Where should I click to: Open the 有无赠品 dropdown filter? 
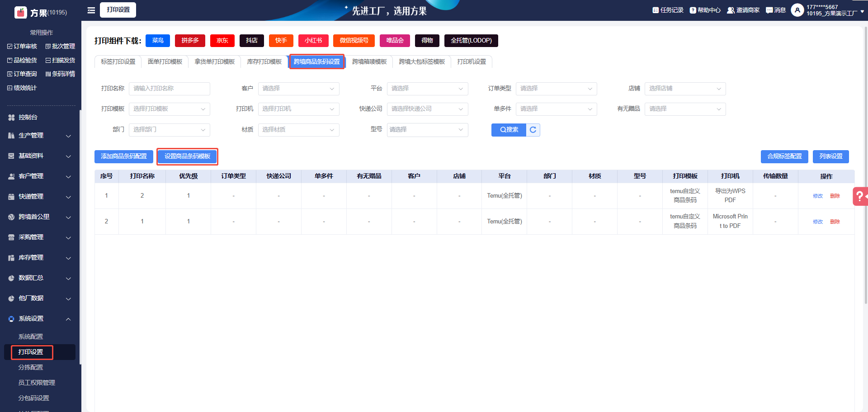tap(685, 109)
